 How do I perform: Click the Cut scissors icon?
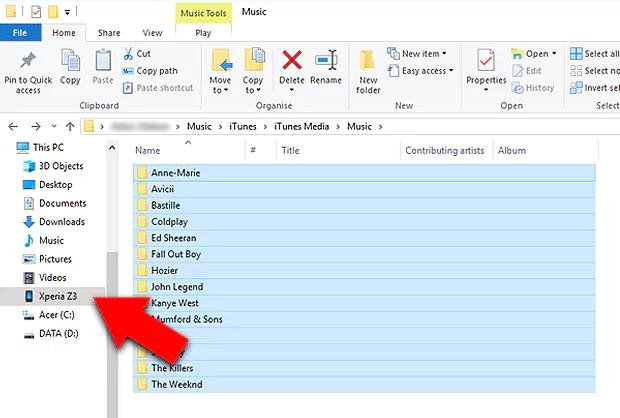[130, 54]
